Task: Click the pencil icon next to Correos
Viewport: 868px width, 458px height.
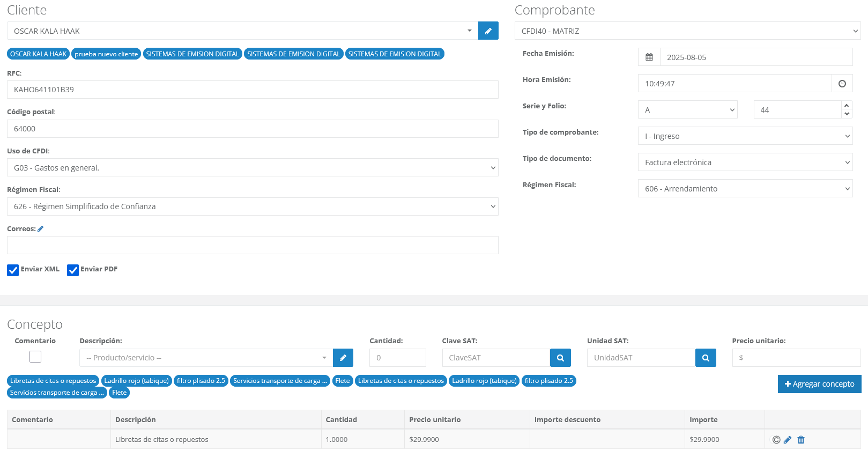Action: (41, 229)
